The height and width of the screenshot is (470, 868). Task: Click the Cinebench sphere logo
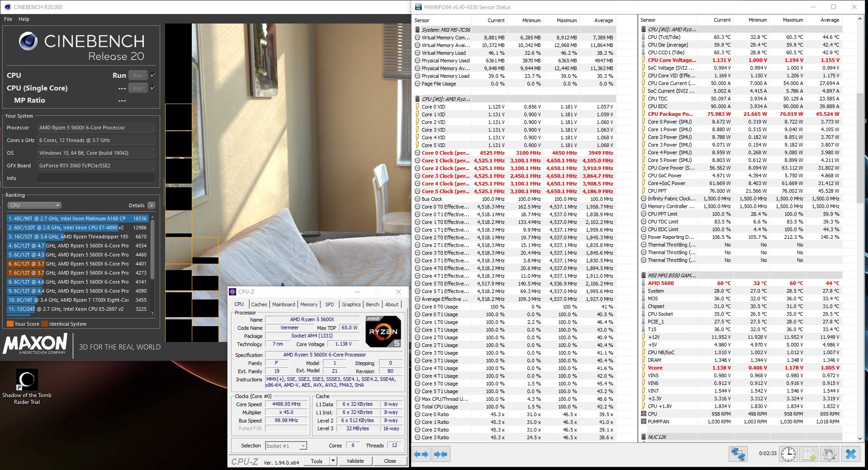(x=28, y=42)
